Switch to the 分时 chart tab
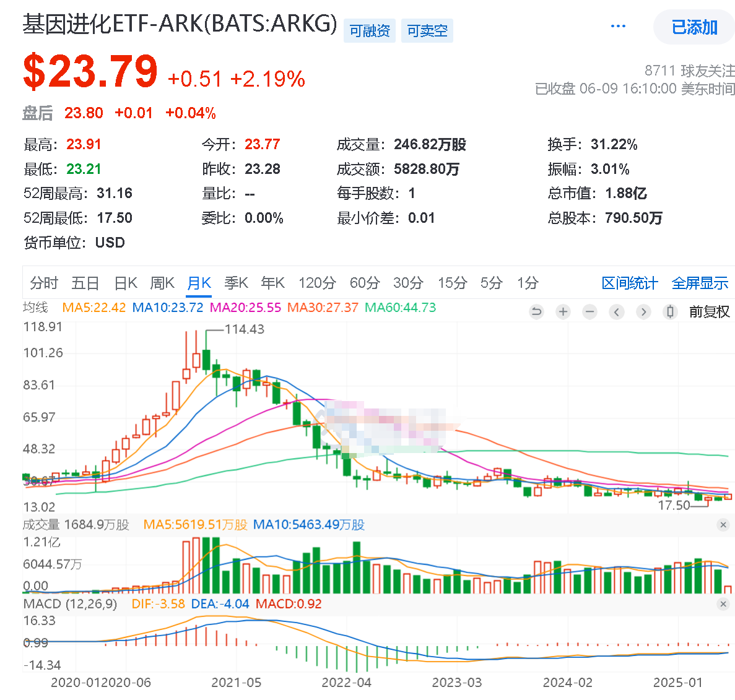This screenshot has width=735, height=700. pyautogui.click(x=43, y=283)
